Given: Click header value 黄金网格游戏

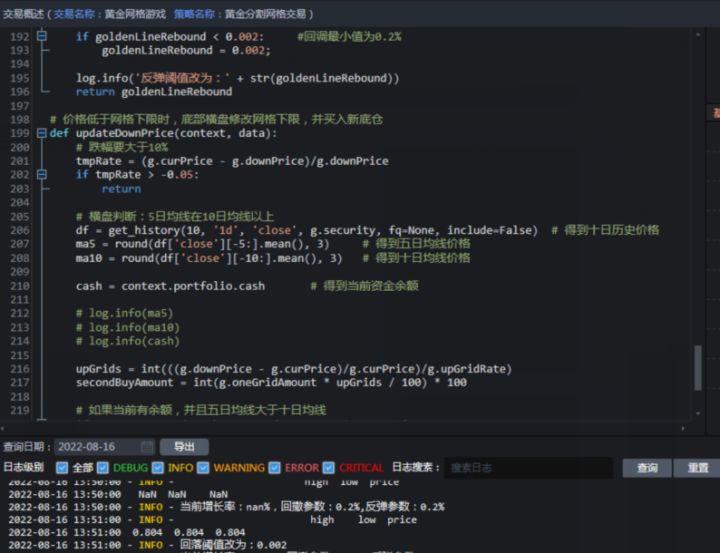Looking at the screenshot, I should click(x=135, y=14).
